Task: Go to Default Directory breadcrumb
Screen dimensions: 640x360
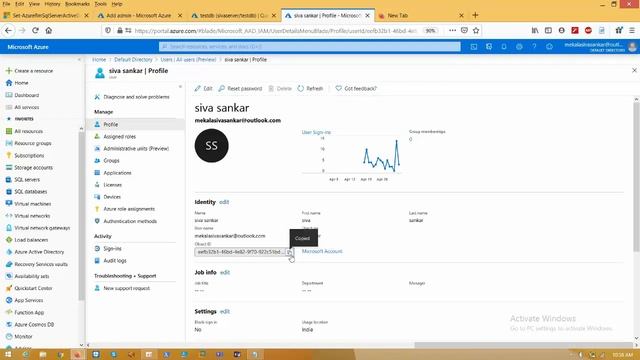Action: pos(133,60)
